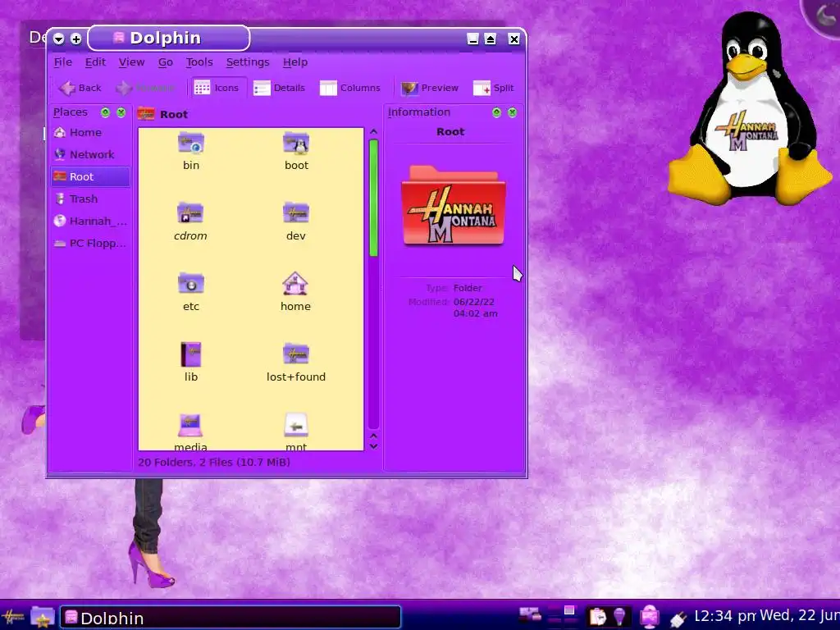Click the Modified date value 06/22/22
This screenshot has height=630, width=840.
point(473,302)
